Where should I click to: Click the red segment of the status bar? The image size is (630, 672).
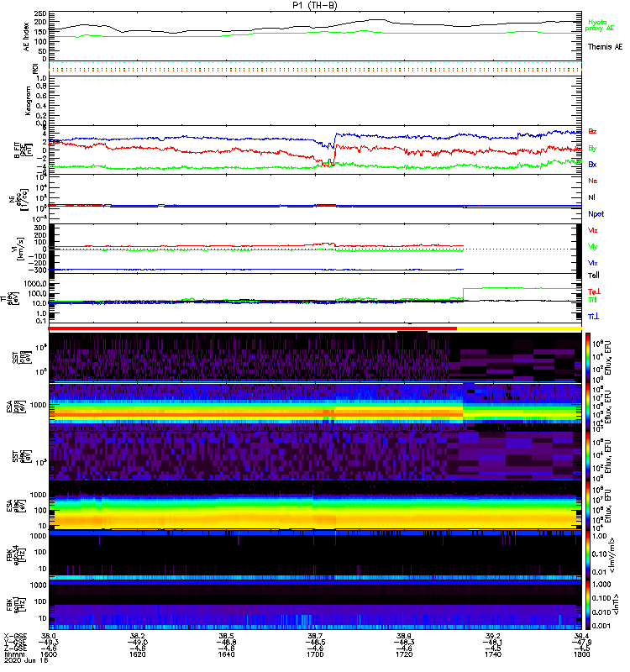253,328
